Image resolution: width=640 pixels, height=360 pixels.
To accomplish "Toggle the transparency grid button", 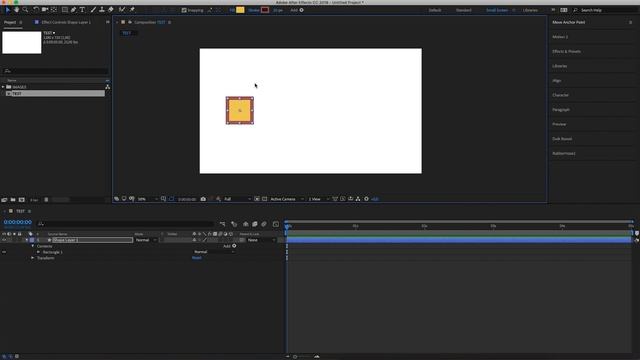I will pos(264,199).
